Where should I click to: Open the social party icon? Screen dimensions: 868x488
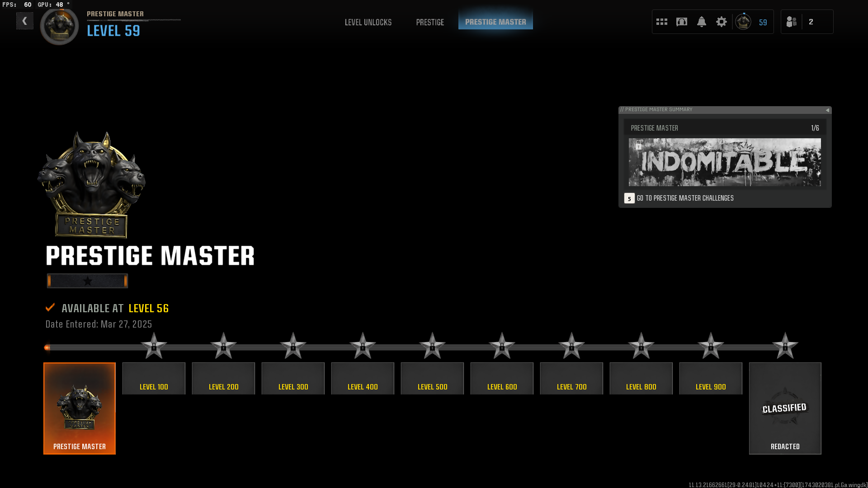coord(792,22)
